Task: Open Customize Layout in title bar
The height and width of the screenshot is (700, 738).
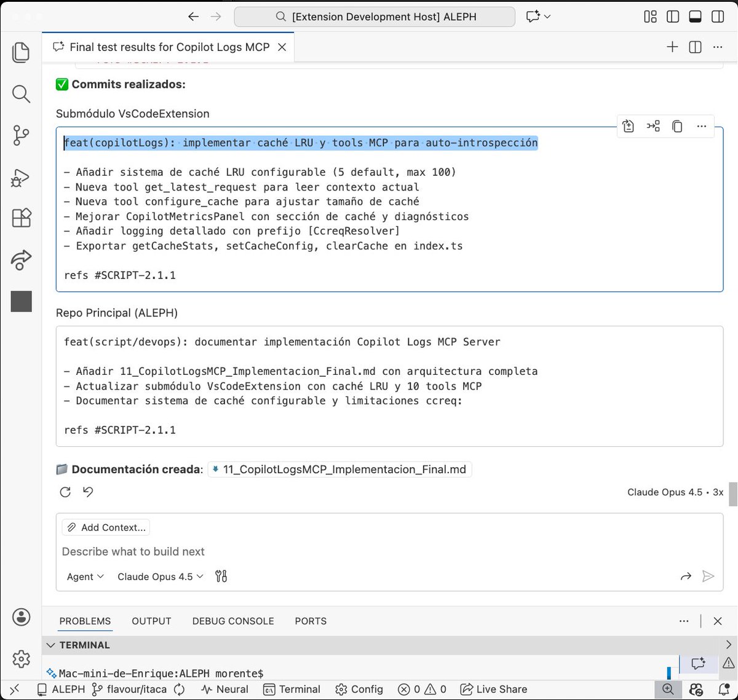Action: [x=650, y=17]
